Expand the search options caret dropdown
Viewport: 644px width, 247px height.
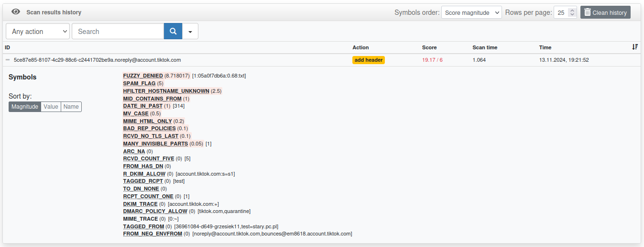pos(190,32)
